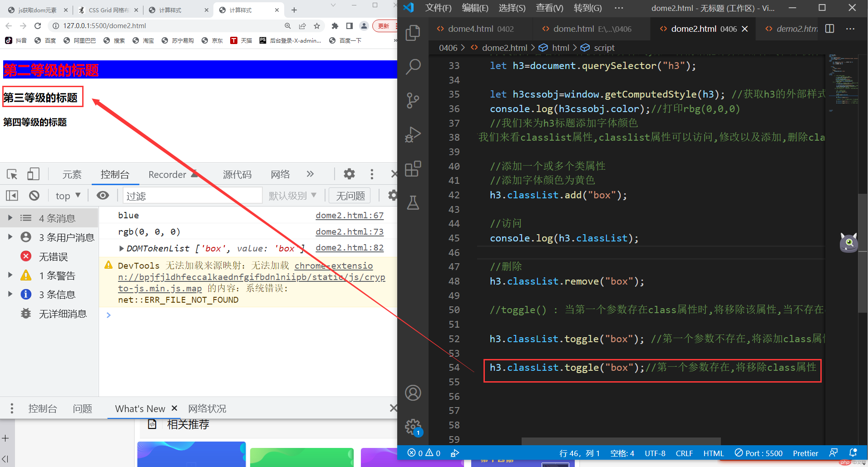Open Search in VS Code activity bar
The width and height of the screenshot is (868, 467).
pyautogui.click(x=413, y=67)
